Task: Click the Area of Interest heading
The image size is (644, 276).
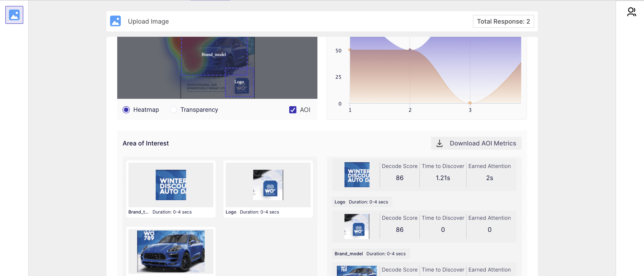Action: (x=146, y=143)
